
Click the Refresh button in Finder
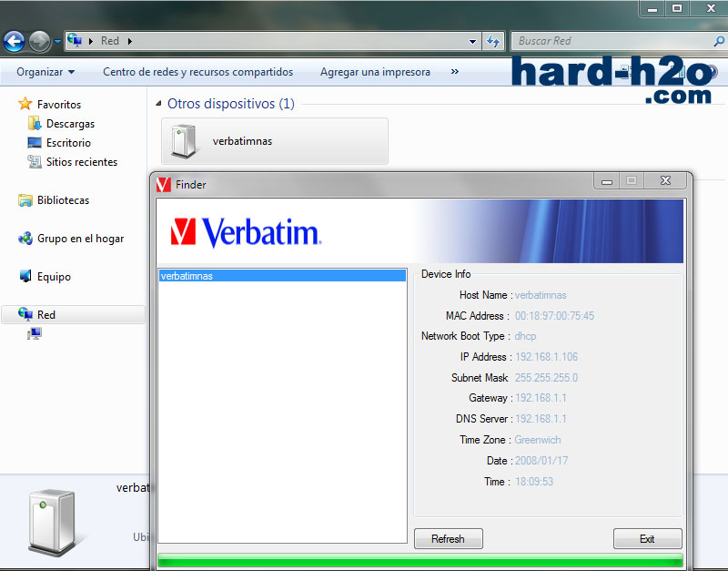[448, 539]
